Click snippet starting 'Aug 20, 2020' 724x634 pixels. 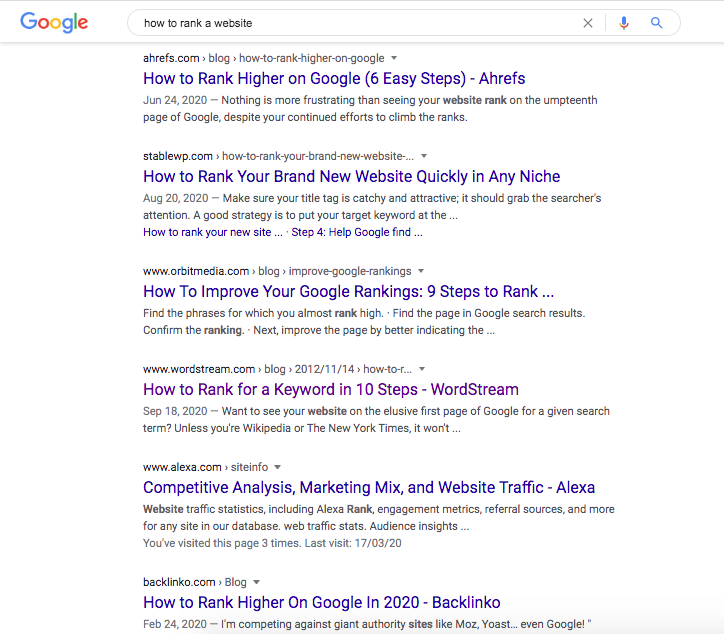pos(372,206)
